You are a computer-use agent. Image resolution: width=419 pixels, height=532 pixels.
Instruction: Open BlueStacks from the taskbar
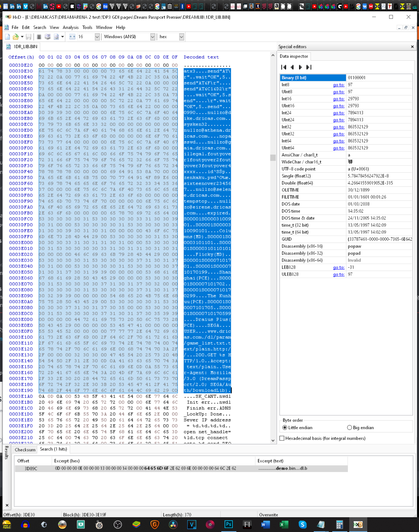click(x=136, y=525)
